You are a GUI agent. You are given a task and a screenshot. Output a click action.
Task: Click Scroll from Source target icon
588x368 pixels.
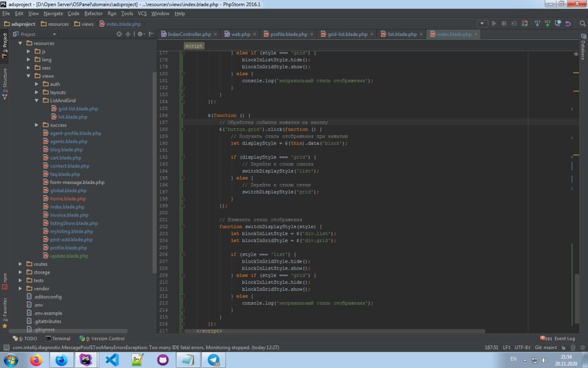tap(119, 34)
